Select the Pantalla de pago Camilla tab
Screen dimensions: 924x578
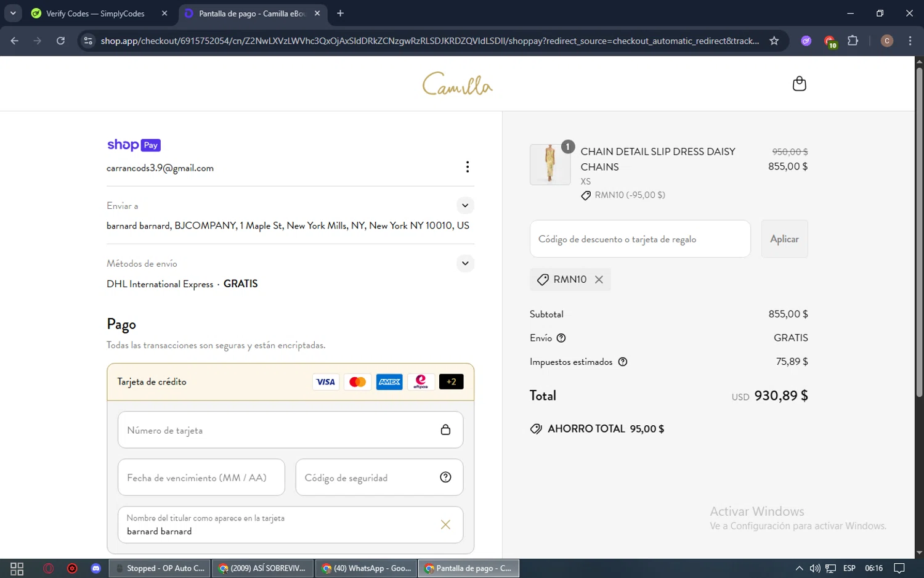pyautogui.click(x=253, y=14)
